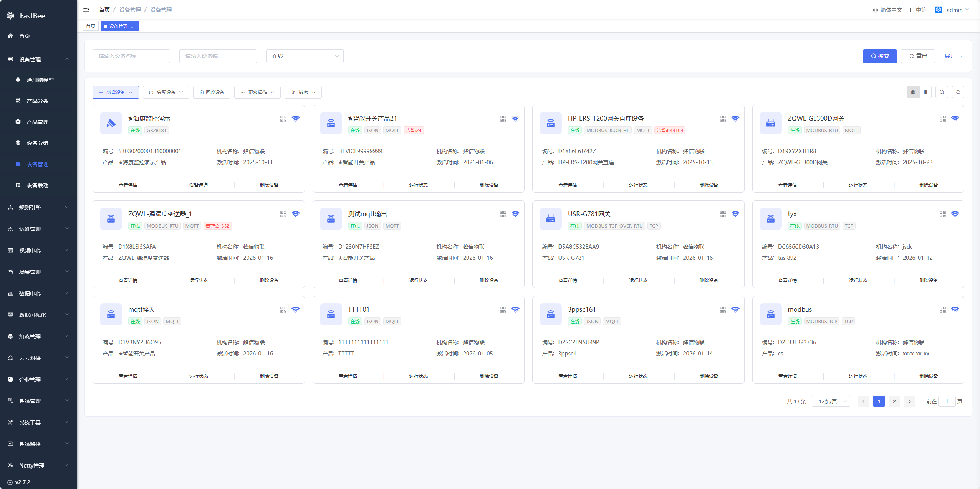Collapse sidebar with hamburger menu icon
This screenshot has width=980, height=489.
point(86,9)
